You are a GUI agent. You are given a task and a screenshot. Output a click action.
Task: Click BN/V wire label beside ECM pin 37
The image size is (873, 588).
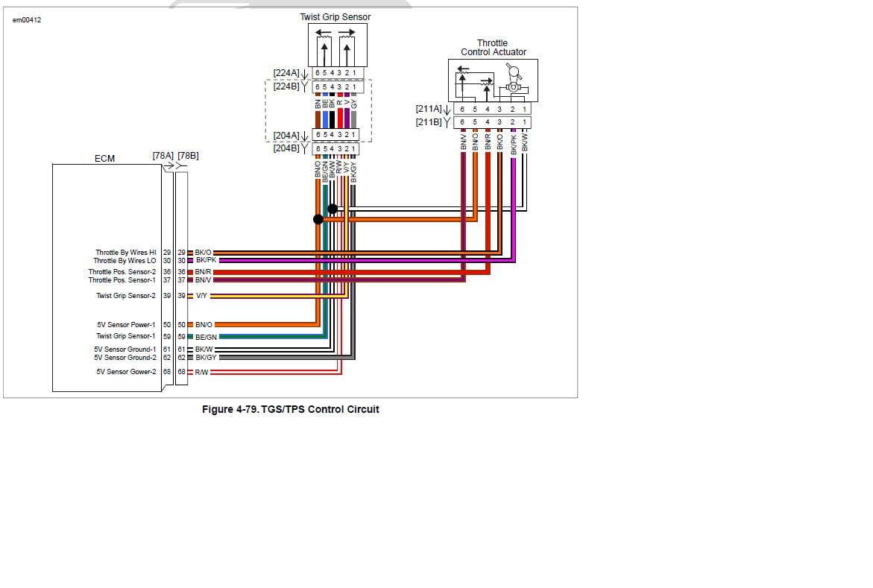[x=204, y=280]
